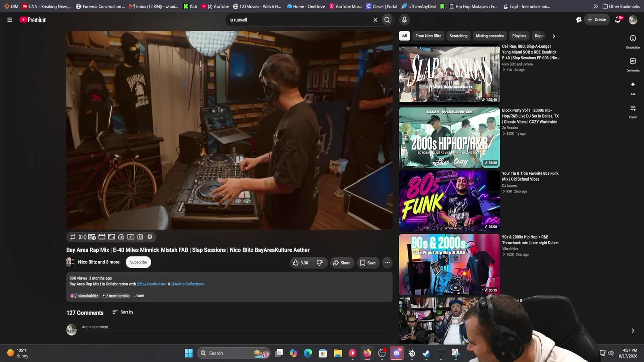Open the enhancer settings gear under video
Screen dimensions: 644x362
150,237
